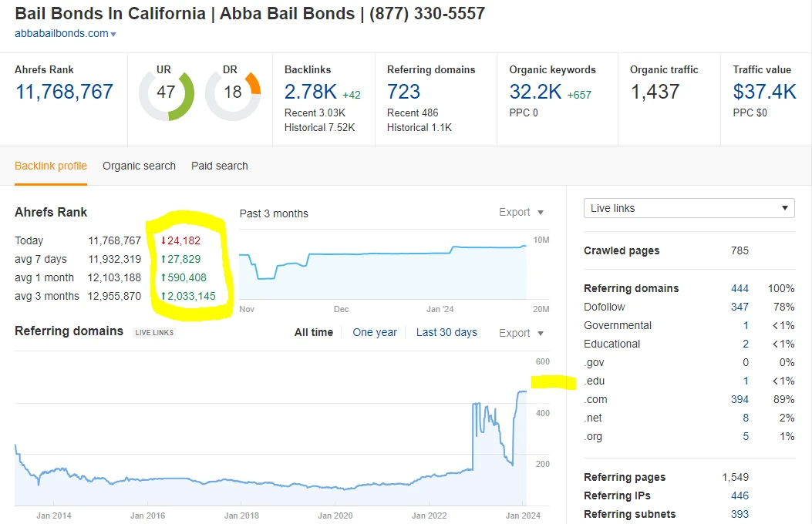Open the abbabailbonds.com domain link
Screen dimensions: 812x524
point(62,34)
